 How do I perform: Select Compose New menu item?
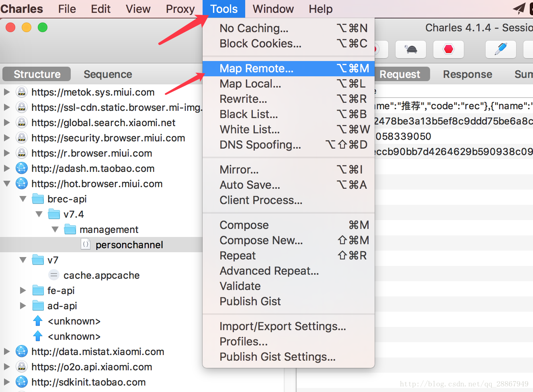coord(289,241)
